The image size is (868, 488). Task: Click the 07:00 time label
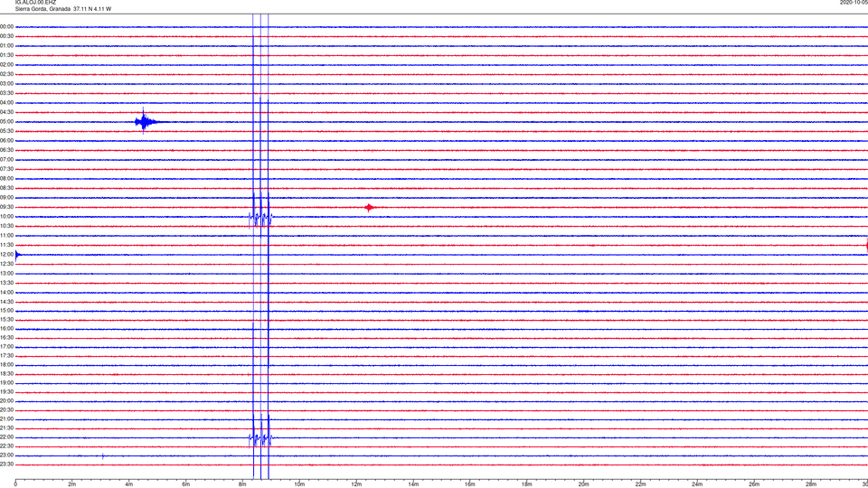click(6, 160)
